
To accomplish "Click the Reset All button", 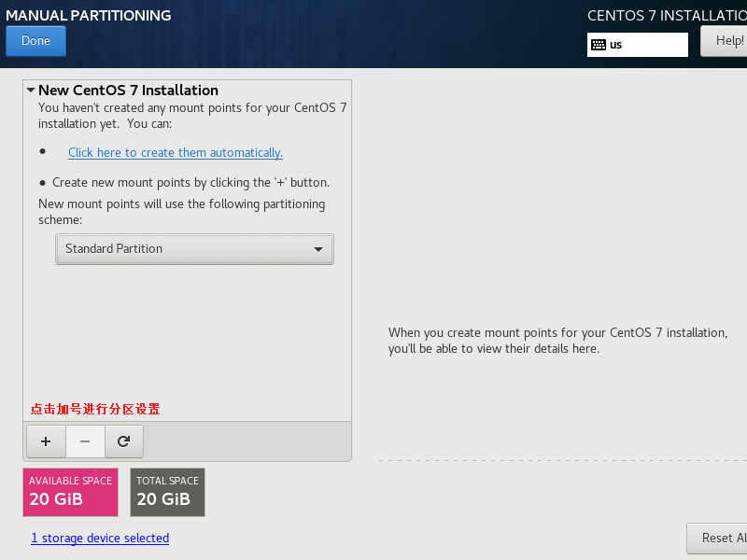I will pos(719,538).
